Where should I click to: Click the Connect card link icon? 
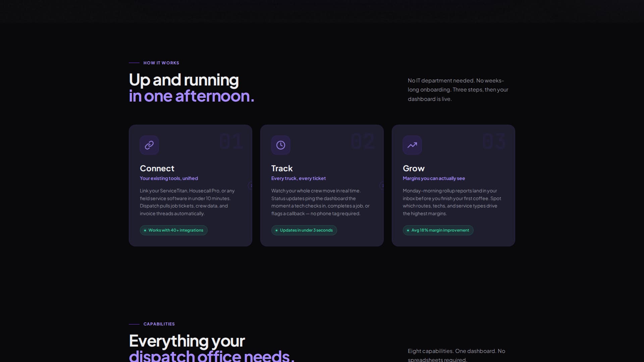click(x=149, y=145)
